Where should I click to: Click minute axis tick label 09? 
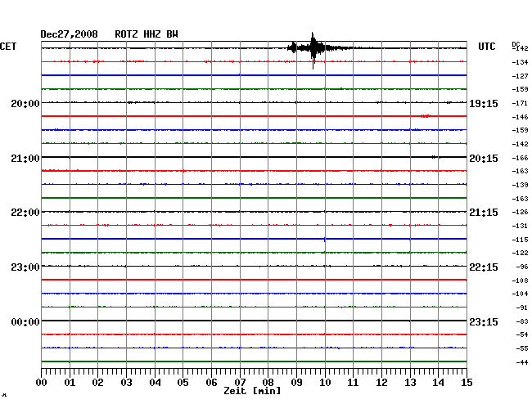coord(296,383)
